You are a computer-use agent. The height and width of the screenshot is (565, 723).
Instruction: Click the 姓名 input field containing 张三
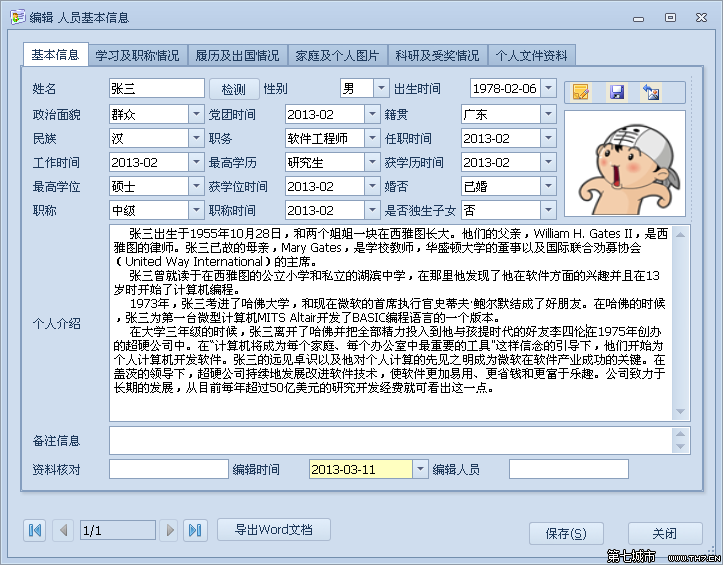click(157, 88)
